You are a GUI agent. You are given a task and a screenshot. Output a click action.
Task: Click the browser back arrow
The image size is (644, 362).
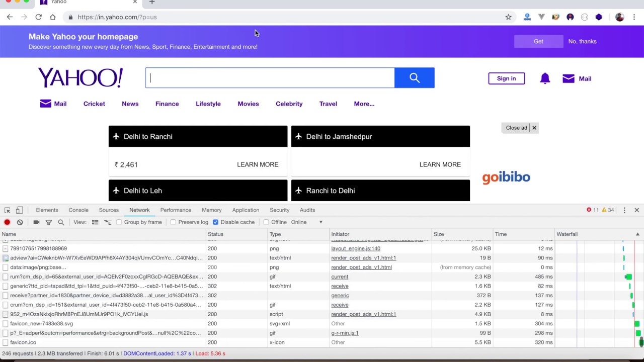[10, 17]
